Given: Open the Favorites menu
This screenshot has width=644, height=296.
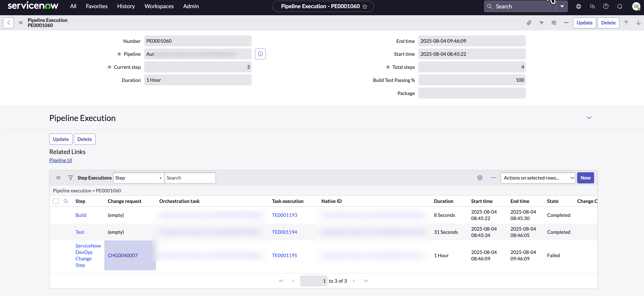Looking at the screenshot, I should [97, 6].
